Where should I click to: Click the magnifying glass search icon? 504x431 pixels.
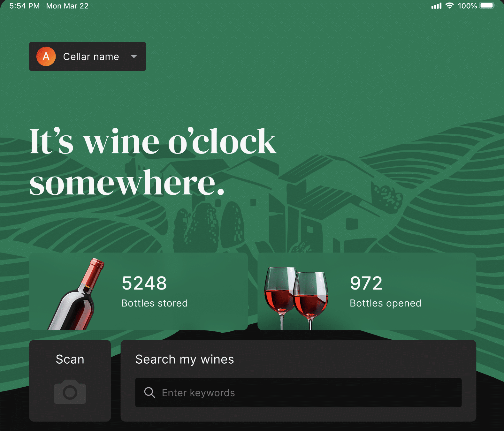149,392
